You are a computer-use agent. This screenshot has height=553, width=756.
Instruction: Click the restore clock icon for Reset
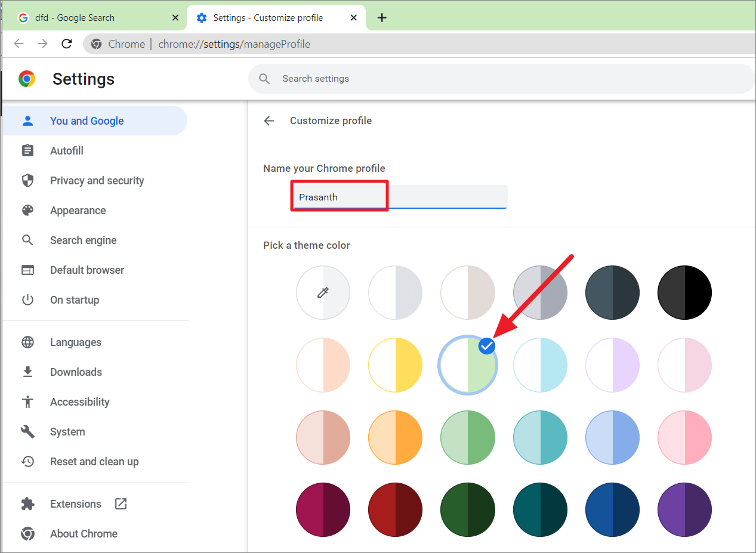27,461
